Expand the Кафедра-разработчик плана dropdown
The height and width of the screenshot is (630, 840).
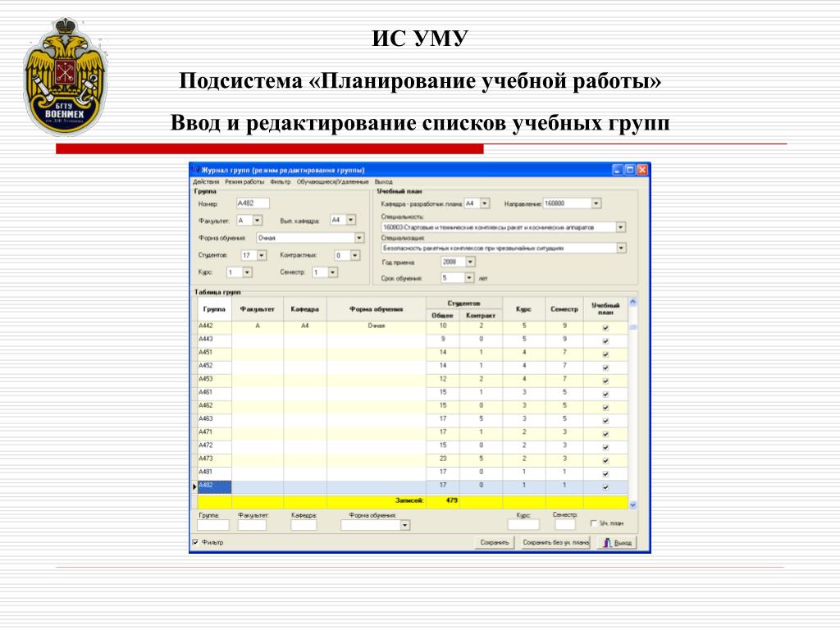click(x=485, y=203)
